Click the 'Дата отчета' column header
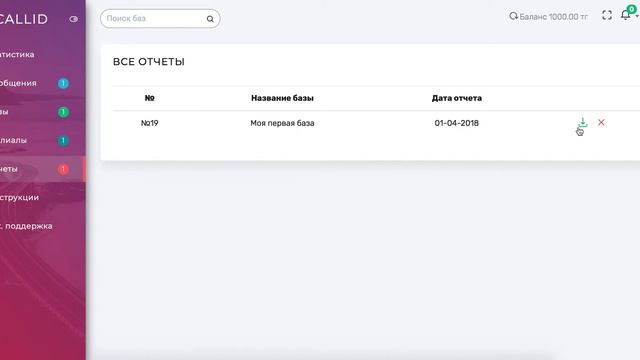 (x=457, y=98)
